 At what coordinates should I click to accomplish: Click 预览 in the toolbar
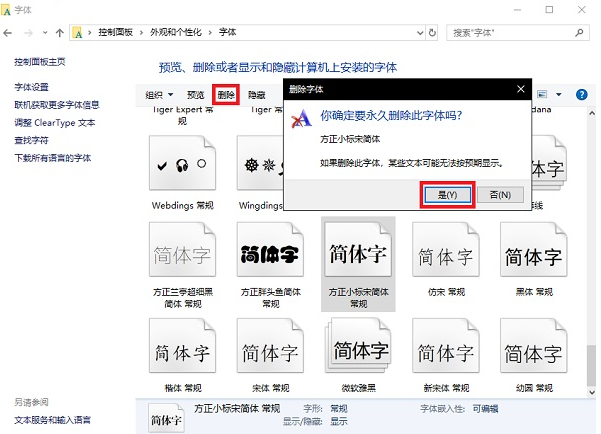click(195, 95)
